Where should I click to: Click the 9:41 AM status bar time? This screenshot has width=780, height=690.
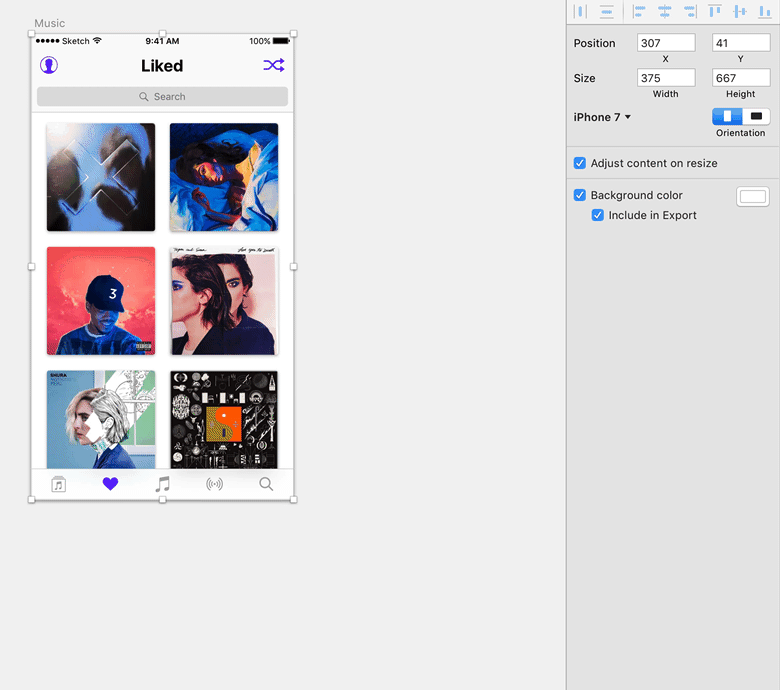pyautogui.click(x=162, y=41)
